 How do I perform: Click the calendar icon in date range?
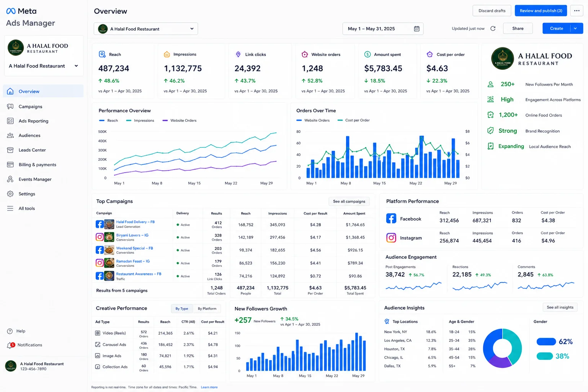417,29
